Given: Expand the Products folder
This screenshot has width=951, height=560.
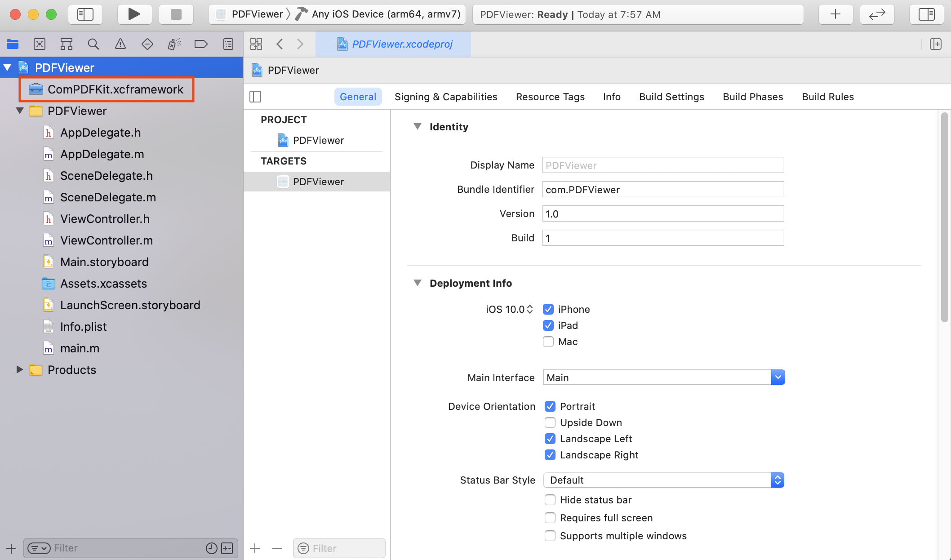Looking at the screenshot, I should click(19, 369).
